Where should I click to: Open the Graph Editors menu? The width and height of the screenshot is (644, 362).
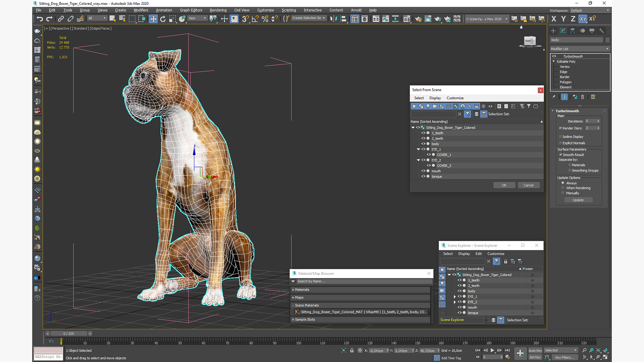(x=191, y=10)
